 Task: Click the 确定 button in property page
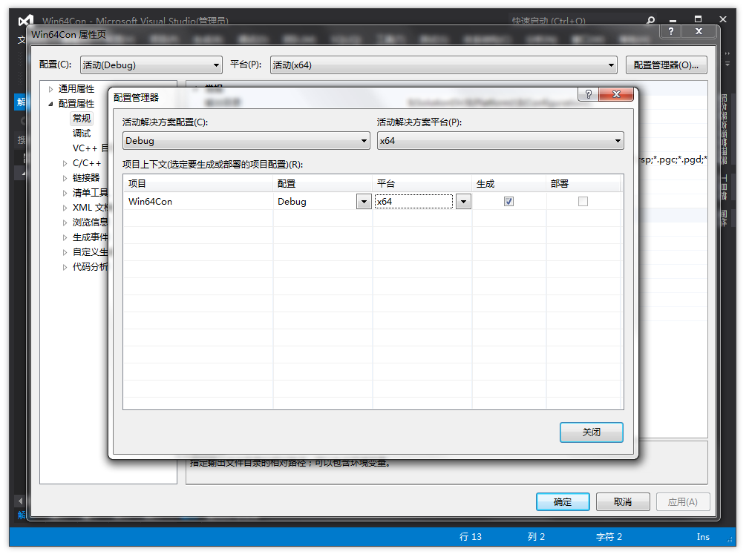pos(563,502)
